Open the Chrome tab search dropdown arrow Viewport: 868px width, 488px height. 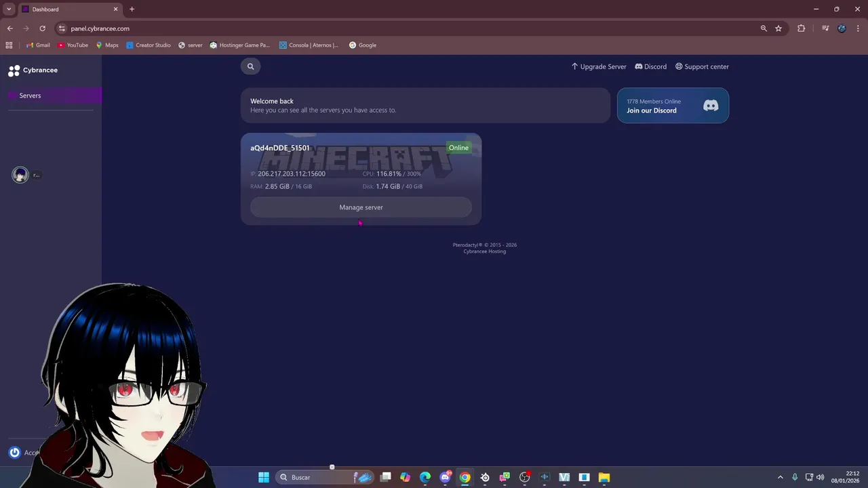[9, 9]
